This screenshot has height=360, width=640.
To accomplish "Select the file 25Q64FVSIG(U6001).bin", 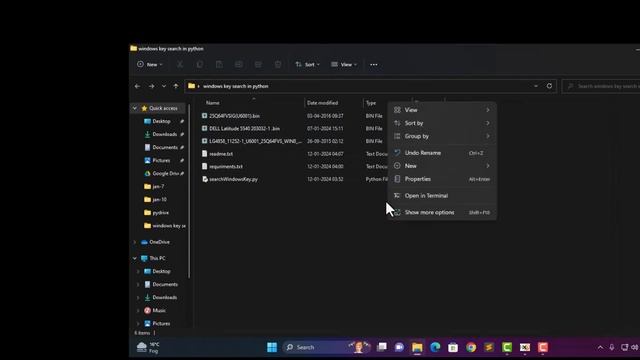I will (234, 116).
